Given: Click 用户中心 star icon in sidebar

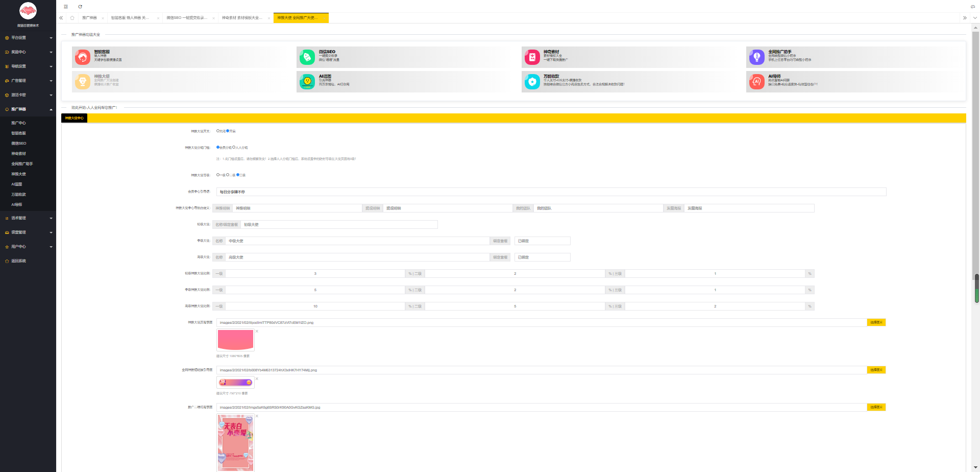Looking at the screenshot, I should click(7, 247).
